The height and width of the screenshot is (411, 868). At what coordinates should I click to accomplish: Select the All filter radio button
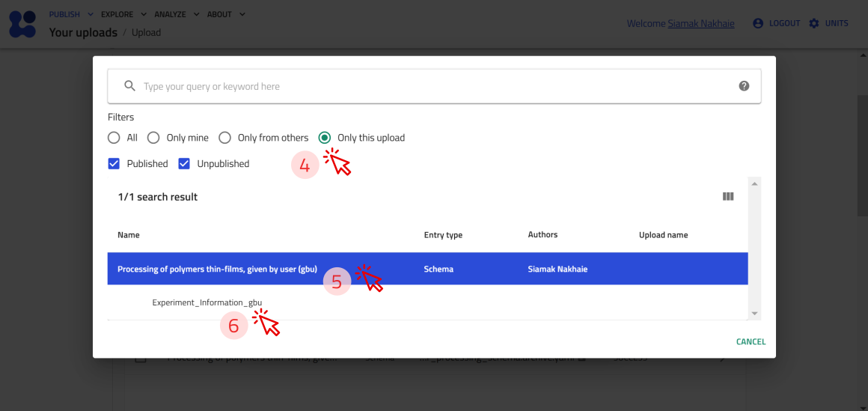pos(114,137)
